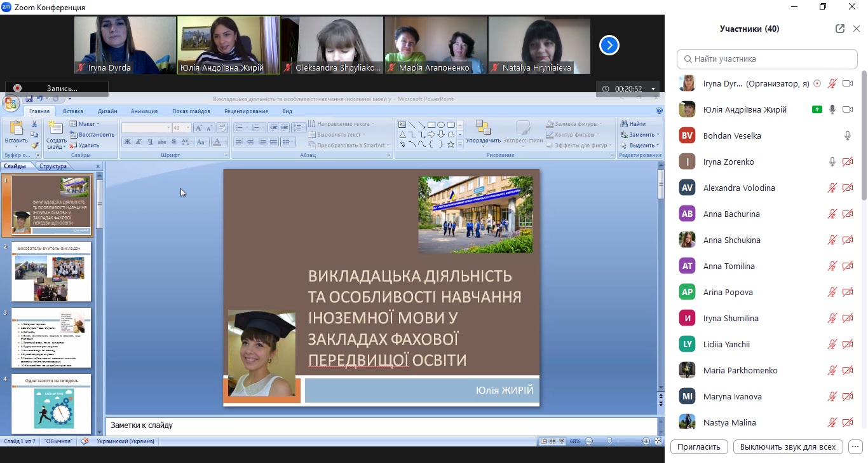This screenshot has height=463, width=868.
Task: Click the Office button in PowerPoint
Action: 11,103
